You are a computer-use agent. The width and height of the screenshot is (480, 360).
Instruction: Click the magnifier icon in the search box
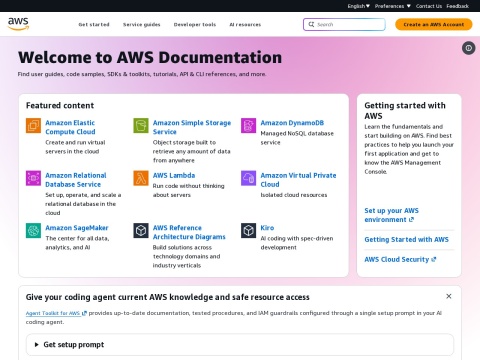click(311, 24)
